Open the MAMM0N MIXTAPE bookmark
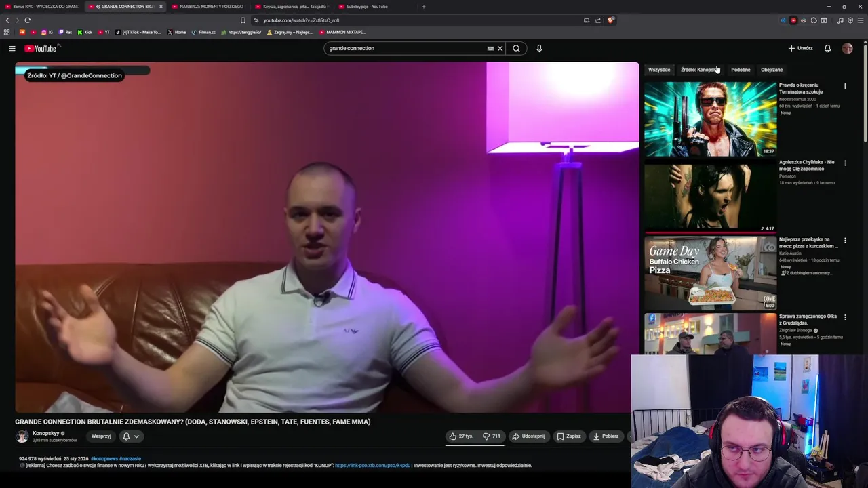This screenshot has height=488, width=868. (342, 32)
